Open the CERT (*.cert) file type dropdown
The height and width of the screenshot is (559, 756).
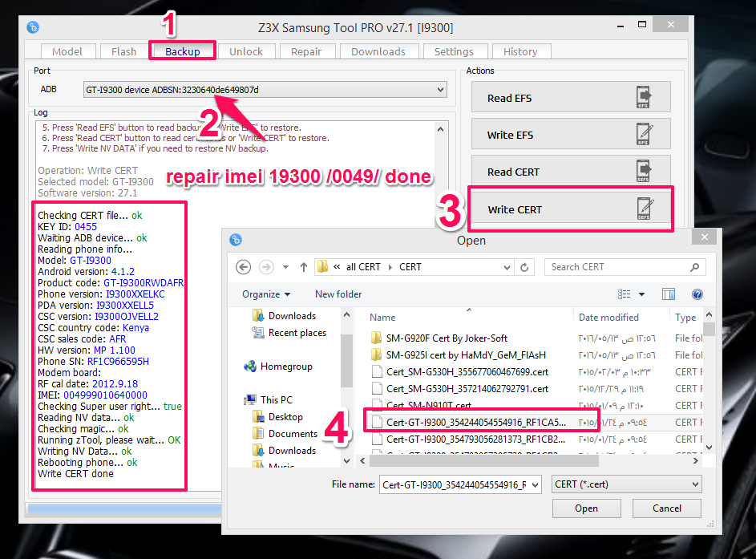click(x=626, y=484)
